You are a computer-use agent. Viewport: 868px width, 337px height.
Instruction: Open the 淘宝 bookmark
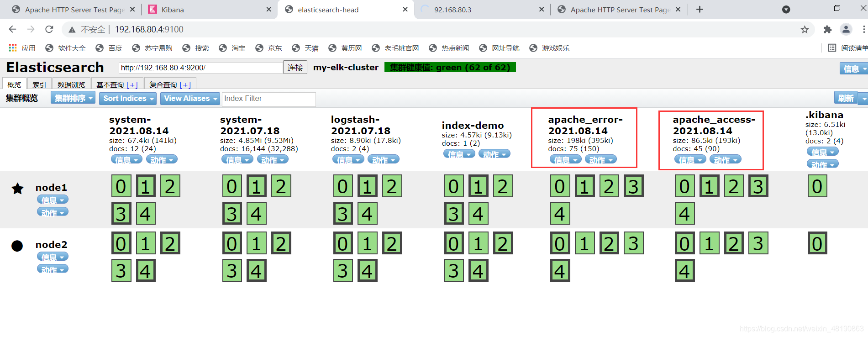click(232, 48)
